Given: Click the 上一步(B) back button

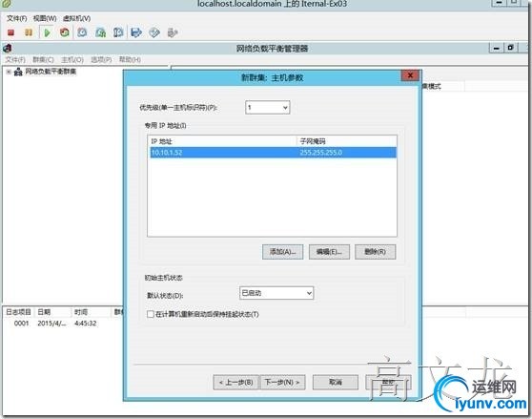Looking at the screenshot, I should [x=236, y=383].
